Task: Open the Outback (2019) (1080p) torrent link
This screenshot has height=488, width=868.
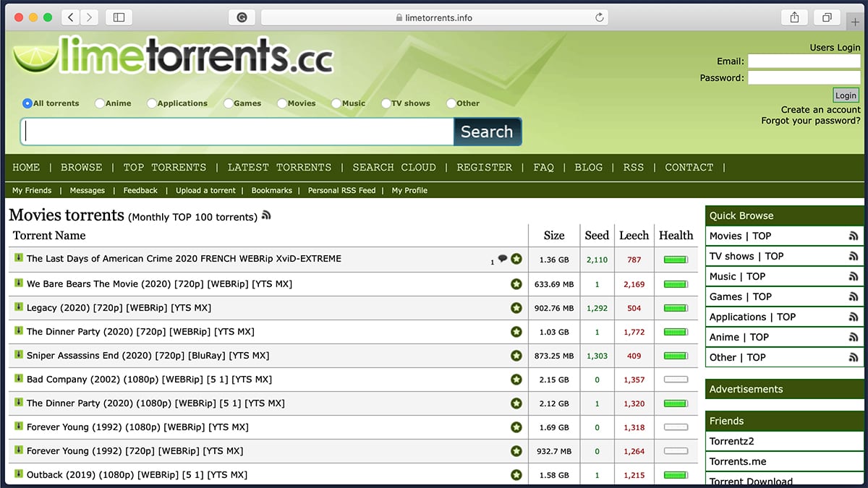Action: pyautogui.click(x=137, y=475)
